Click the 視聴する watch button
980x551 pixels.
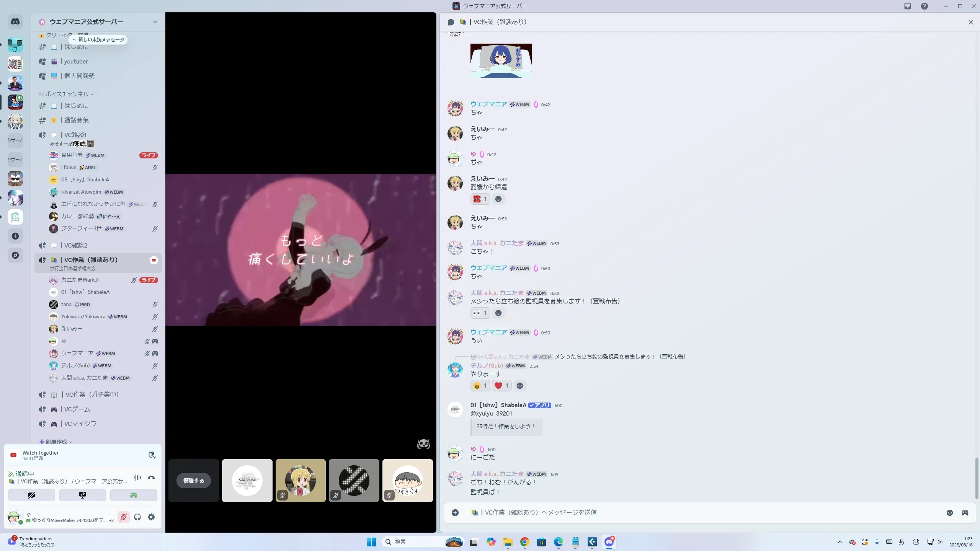point(193,481)
